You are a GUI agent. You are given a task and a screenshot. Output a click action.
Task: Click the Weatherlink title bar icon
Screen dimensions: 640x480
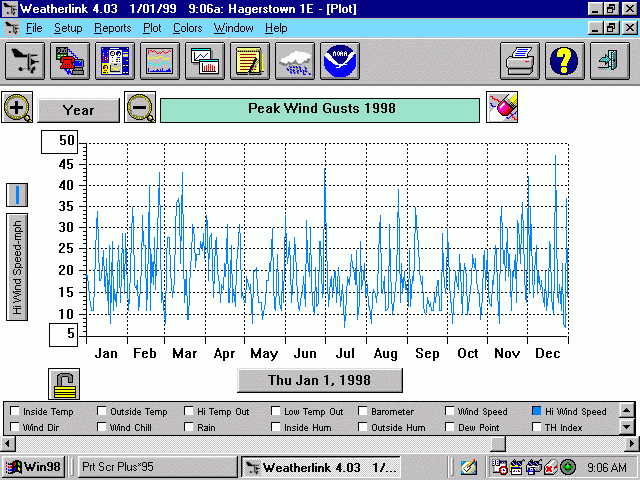(10, 9)
